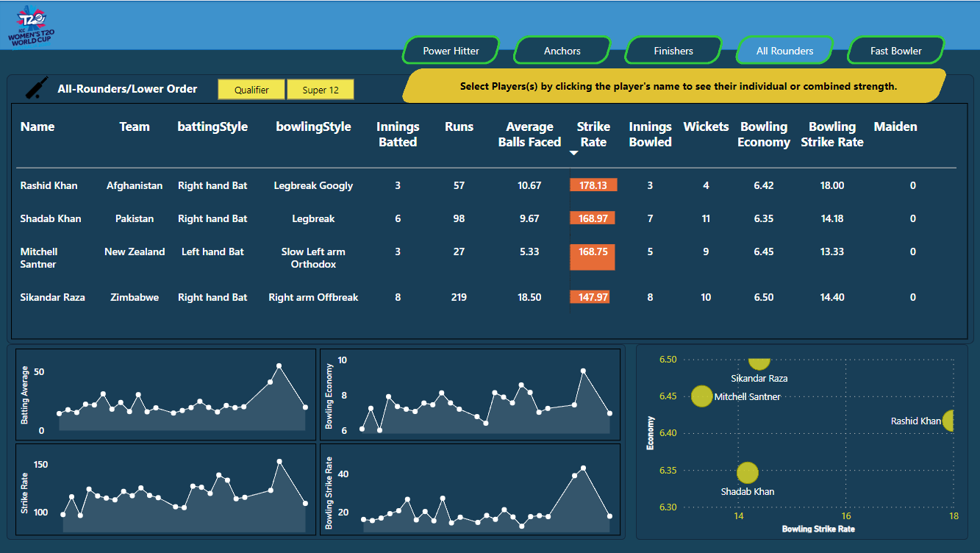Click the 147.97 strike rate cell
This screenshot has height=553, width=980.
click(x=590, y=297)
